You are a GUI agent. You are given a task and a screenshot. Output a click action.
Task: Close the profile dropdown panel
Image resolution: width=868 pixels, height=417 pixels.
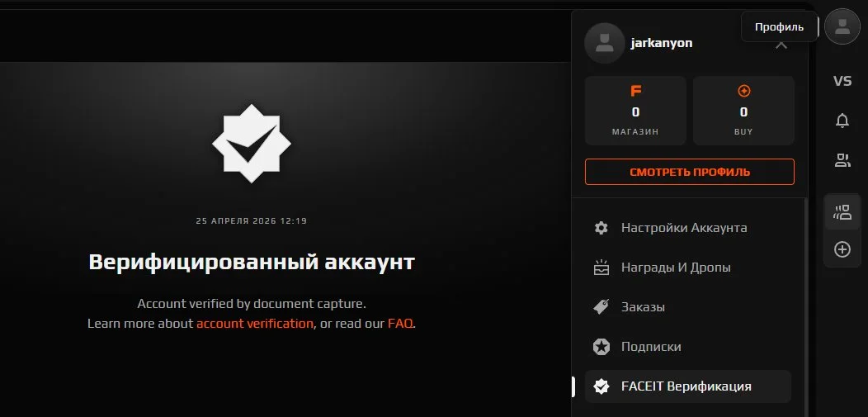tap(781, 45)
